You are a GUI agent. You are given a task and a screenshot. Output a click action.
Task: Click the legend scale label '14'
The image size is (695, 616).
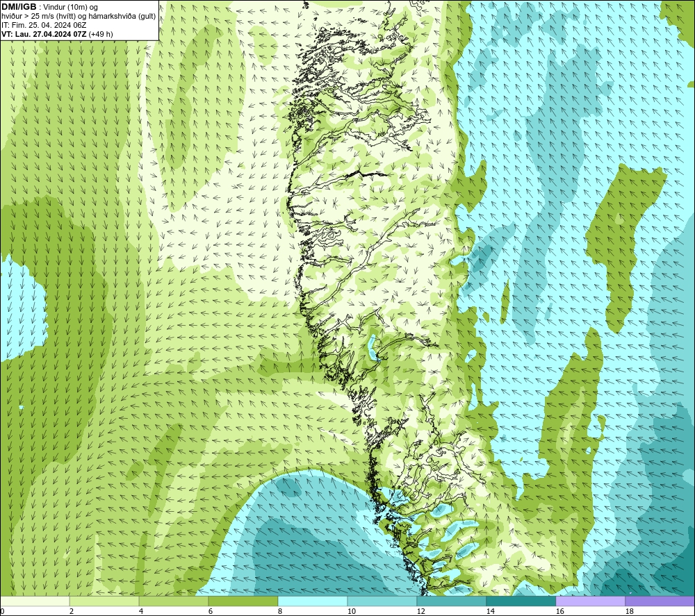(x=490, y=612)
